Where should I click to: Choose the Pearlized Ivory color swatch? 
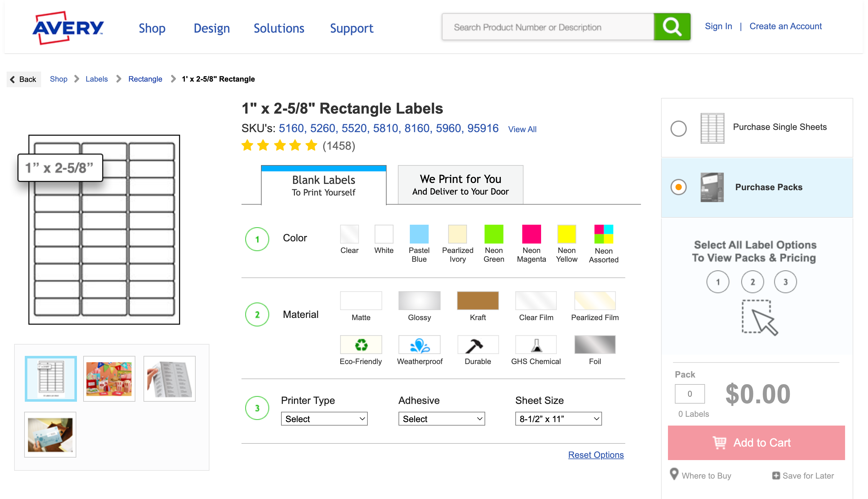pos(457,234)
